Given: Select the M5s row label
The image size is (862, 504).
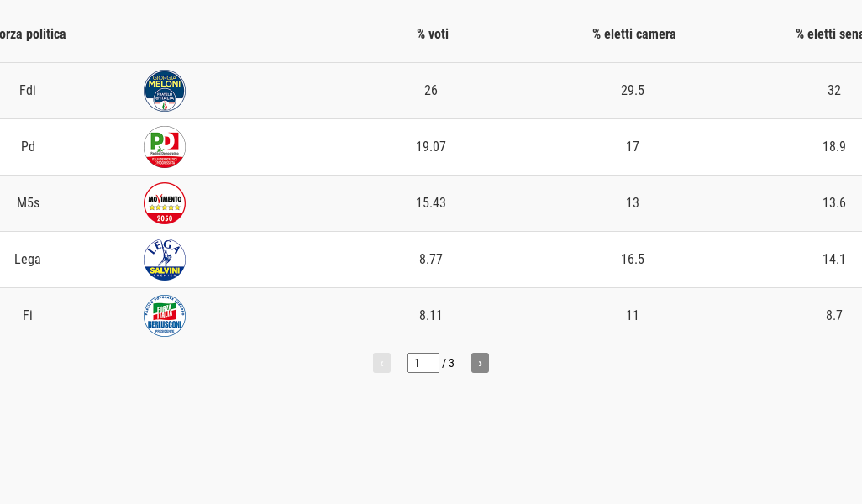Looking at the screenshot, I should click(x=28, y=202).
